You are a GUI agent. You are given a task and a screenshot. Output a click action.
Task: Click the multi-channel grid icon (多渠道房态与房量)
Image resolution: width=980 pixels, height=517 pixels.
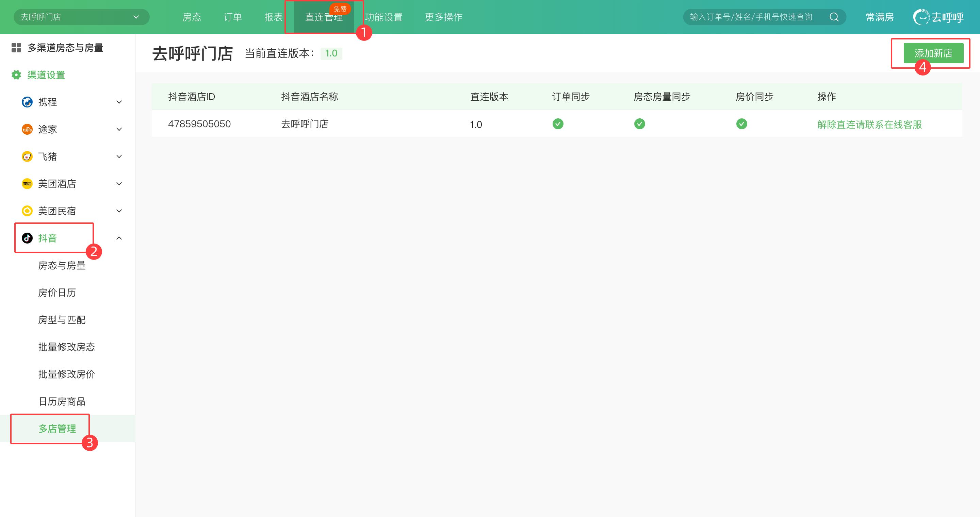pos(16,48)
